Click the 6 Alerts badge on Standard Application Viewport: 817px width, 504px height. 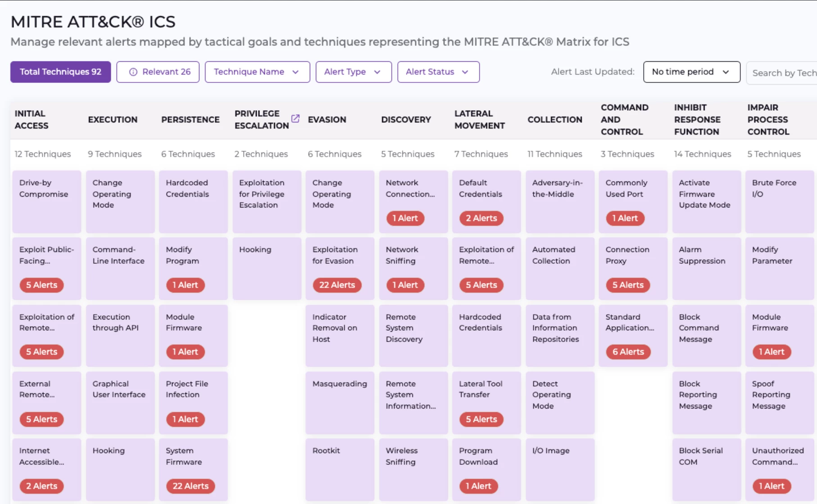(628, 352)
